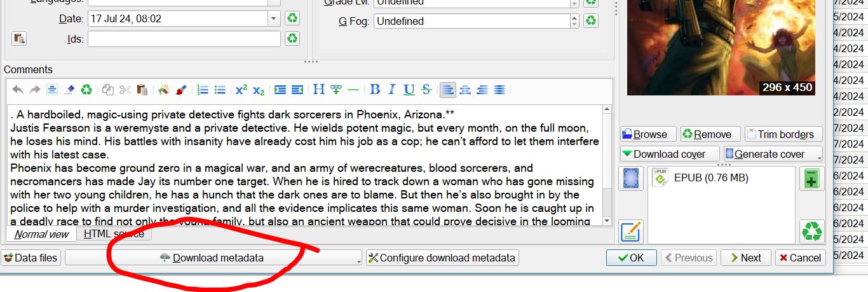Clear the Ids field with recycle icon
Screen dimensions: 868x292
pyautogui.click(x=292, y=39)
